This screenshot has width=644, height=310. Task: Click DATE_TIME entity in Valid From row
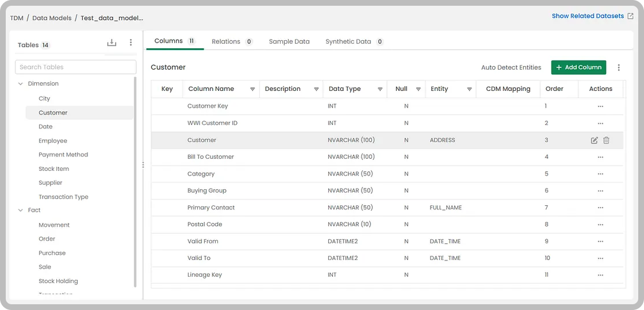(445, 242)
